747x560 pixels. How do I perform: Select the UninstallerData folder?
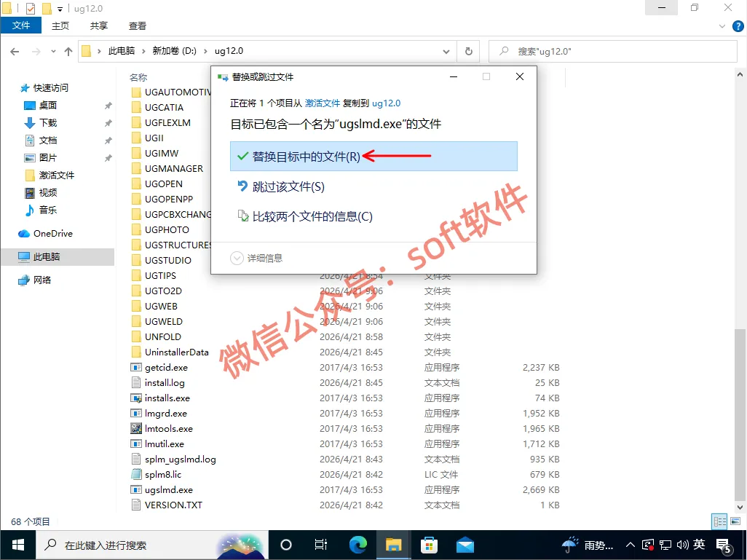click(176, 352)
